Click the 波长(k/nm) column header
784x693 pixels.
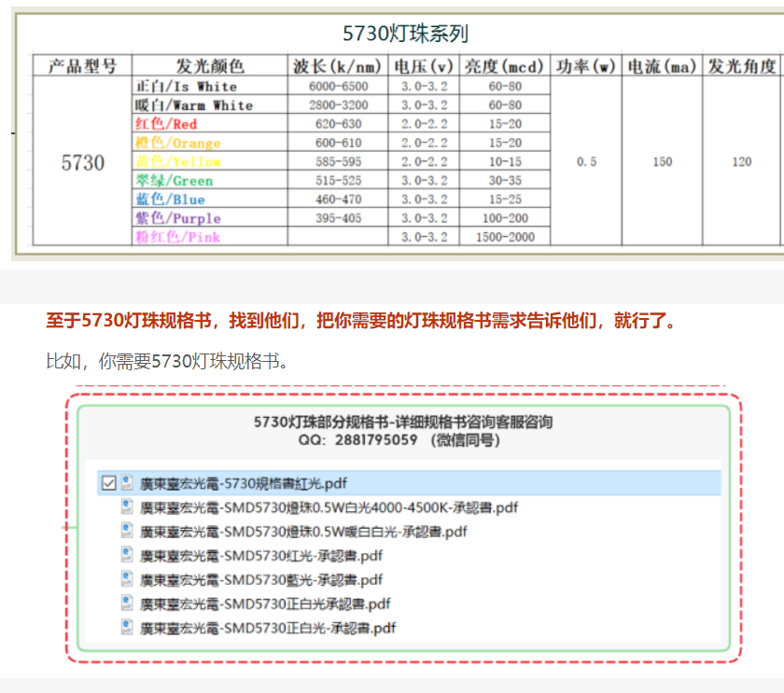pyautogui.click(x=338, y=65)
